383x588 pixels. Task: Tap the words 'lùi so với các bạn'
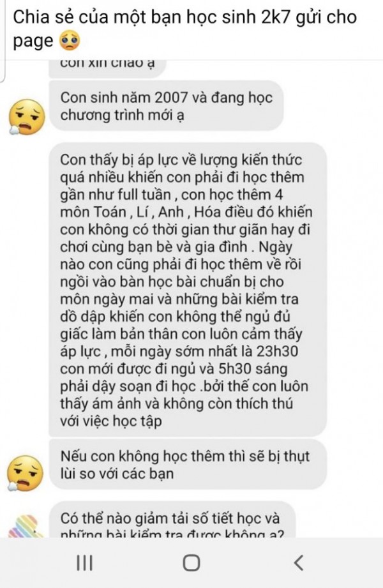[117, 474]
